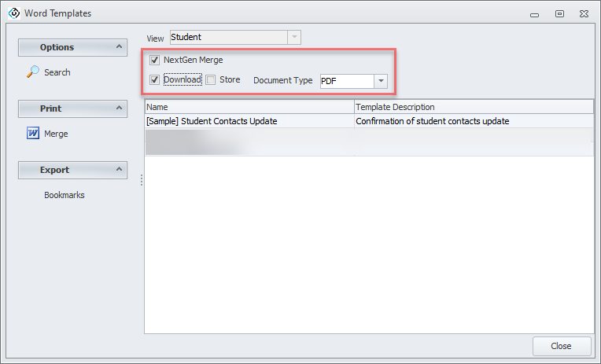Click the Merge label under Print
The width and height of the screenshot is (601, 364).
pyautogui.click(x=56, y=134)
